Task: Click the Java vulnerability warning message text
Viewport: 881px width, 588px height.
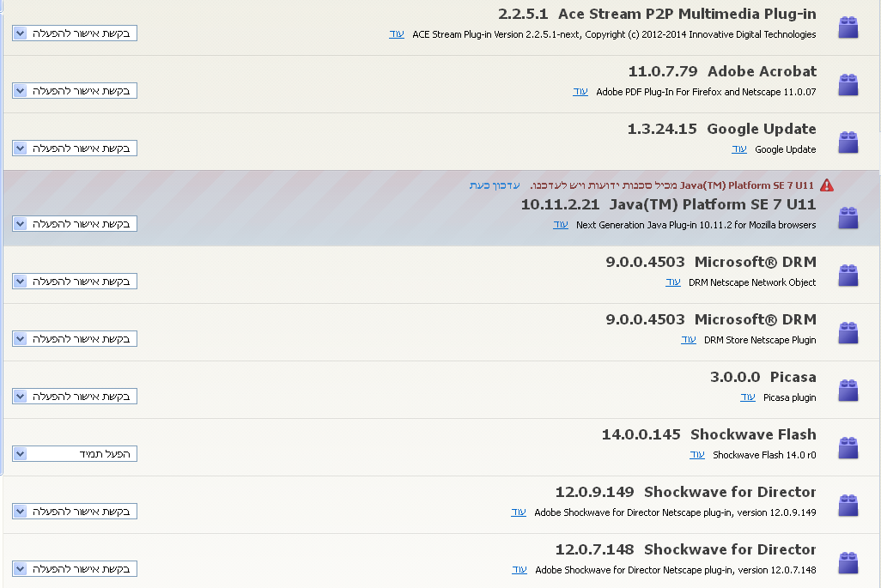Action: point(672,185)
